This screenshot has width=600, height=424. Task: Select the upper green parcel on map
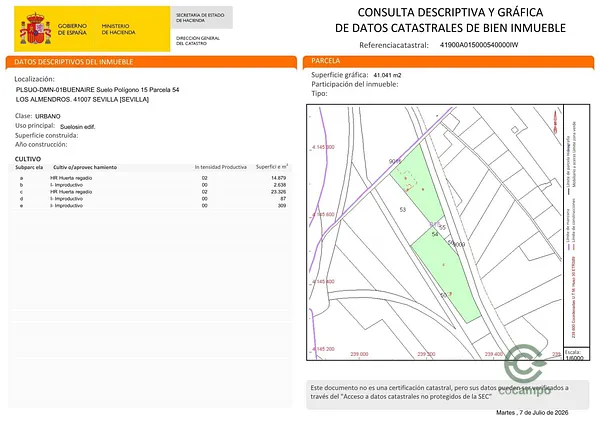(417, 184)
